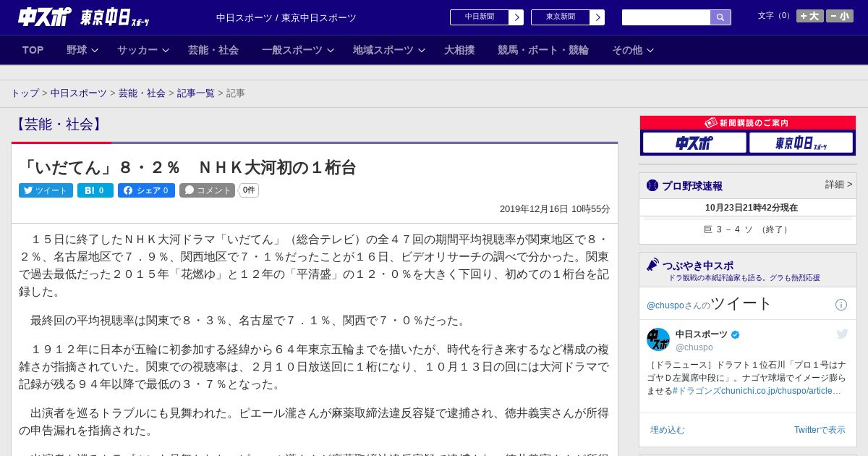The image size is (868, 456).
Task: Open 詳細 link for プロ野球速報
Action: coord(838,185)
